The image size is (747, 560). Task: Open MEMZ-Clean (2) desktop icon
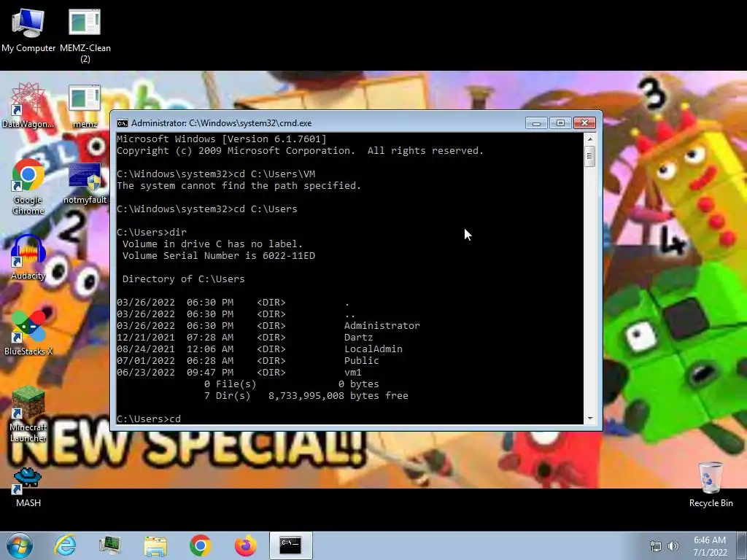pyautogui.click(x=85, y=36)
